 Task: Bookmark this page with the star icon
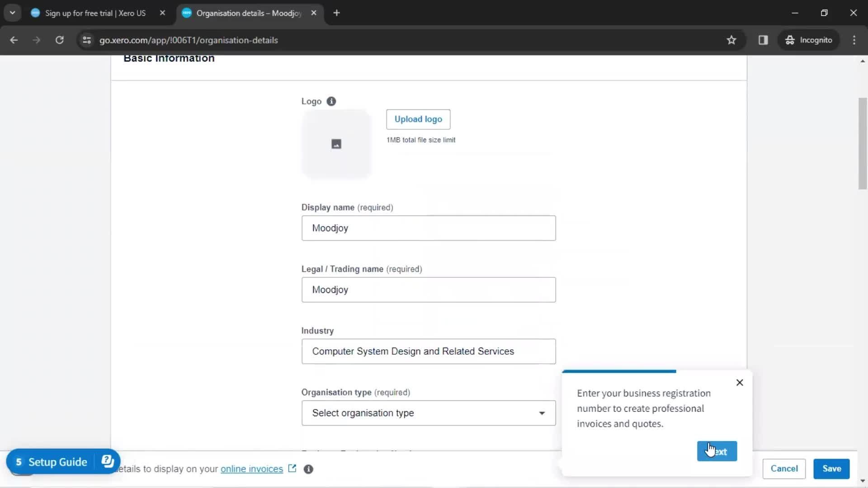point(731,40)
